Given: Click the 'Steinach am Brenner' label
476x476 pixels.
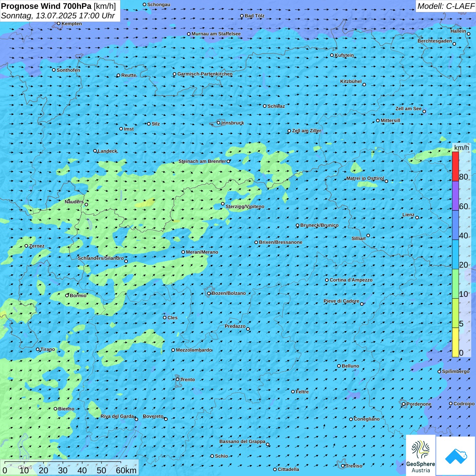Looking at the screenshot, I should coord(202,161).
